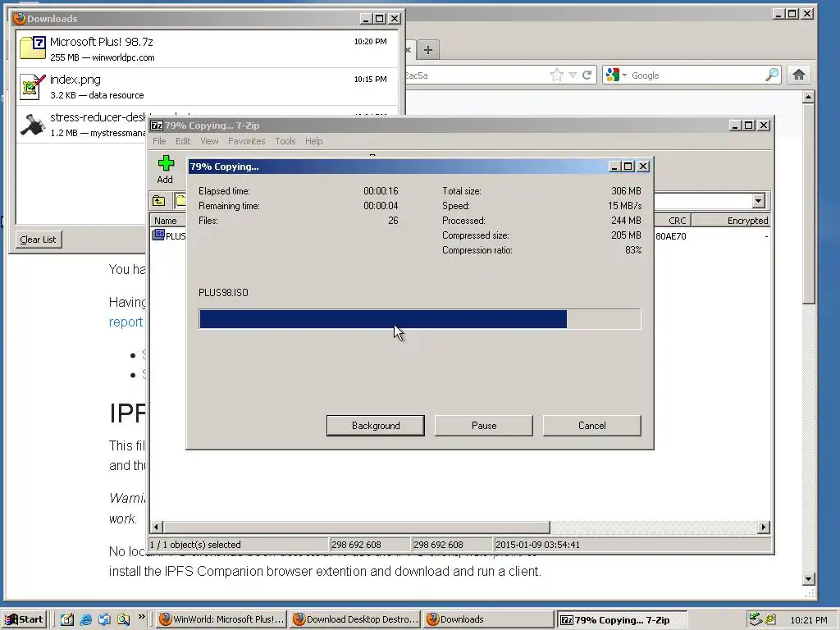
Task: Click the CRC column header in 7-Zip
Action: click(x=673, y=220)
